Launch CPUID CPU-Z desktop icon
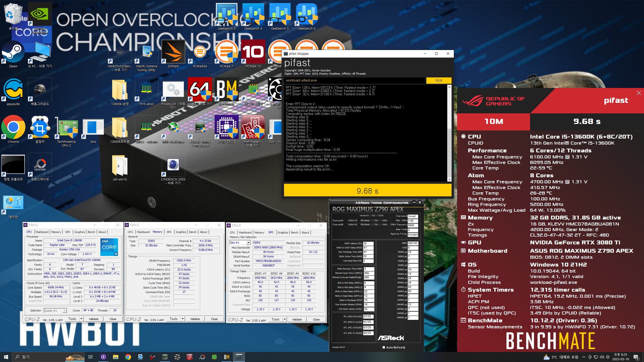The width and height of the screenshot is (644, 362). pyautogui.click(x=226, y=129)
